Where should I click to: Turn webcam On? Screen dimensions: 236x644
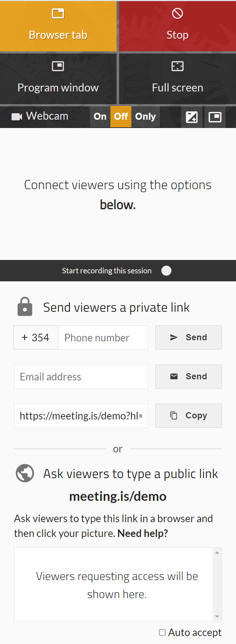(100, 116)
